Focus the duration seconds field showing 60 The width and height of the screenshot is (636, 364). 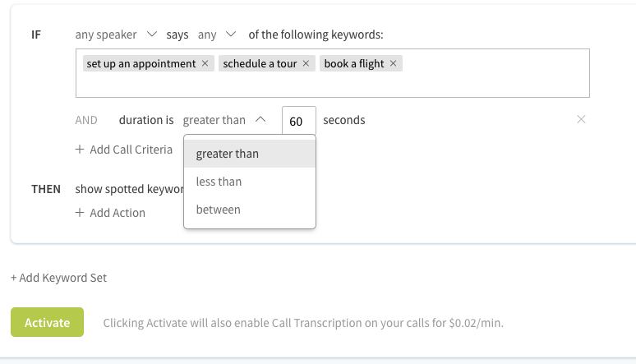tap(299, 121)
